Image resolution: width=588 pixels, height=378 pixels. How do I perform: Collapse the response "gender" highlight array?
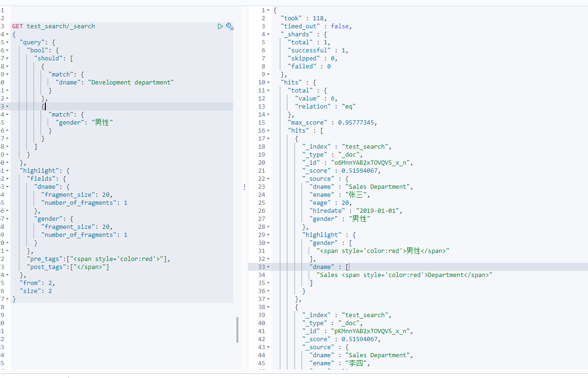(x=269, y=243)
